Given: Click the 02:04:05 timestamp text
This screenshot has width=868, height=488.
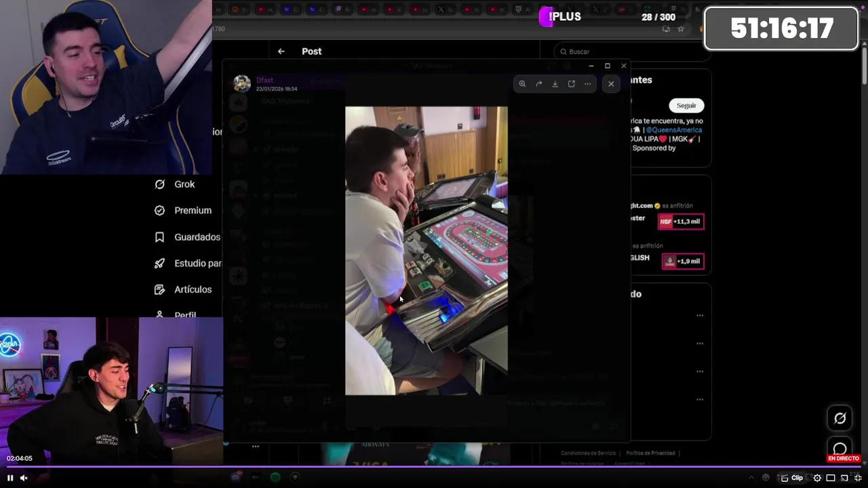Looking at the screenshot, I should [20, 459].
